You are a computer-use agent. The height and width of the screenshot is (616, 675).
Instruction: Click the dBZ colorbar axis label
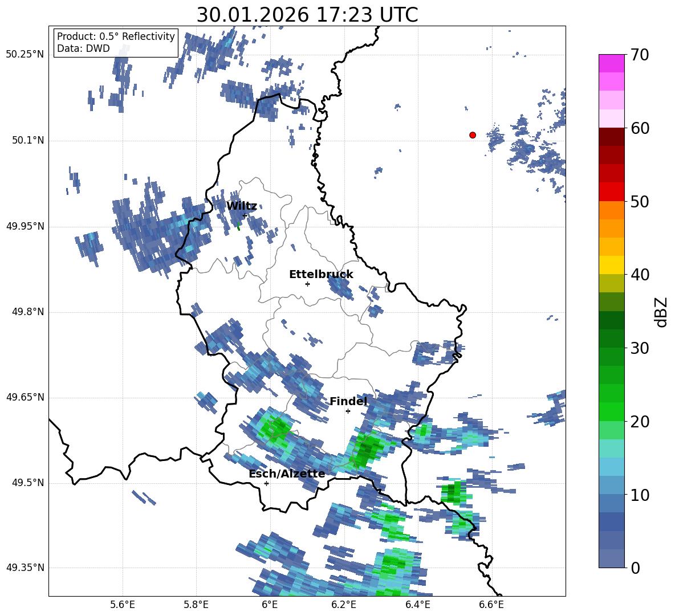point(660,312)
